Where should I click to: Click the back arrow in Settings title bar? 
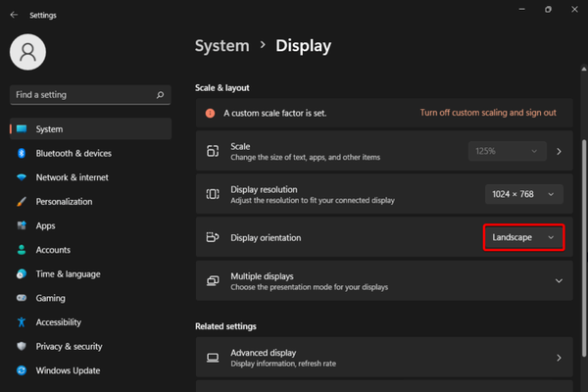(x=14, y=15)
